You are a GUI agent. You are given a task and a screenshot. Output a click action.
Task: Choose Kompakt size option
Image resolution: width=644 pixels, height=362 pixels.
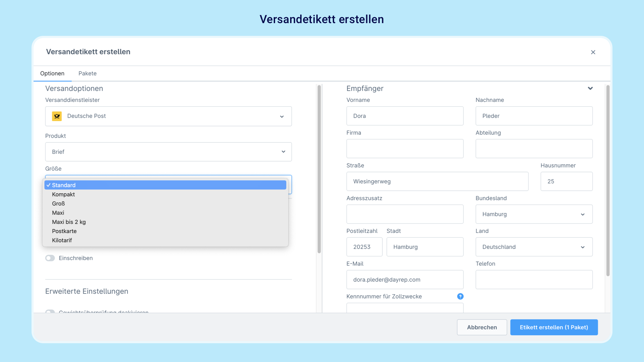[165, 194]
